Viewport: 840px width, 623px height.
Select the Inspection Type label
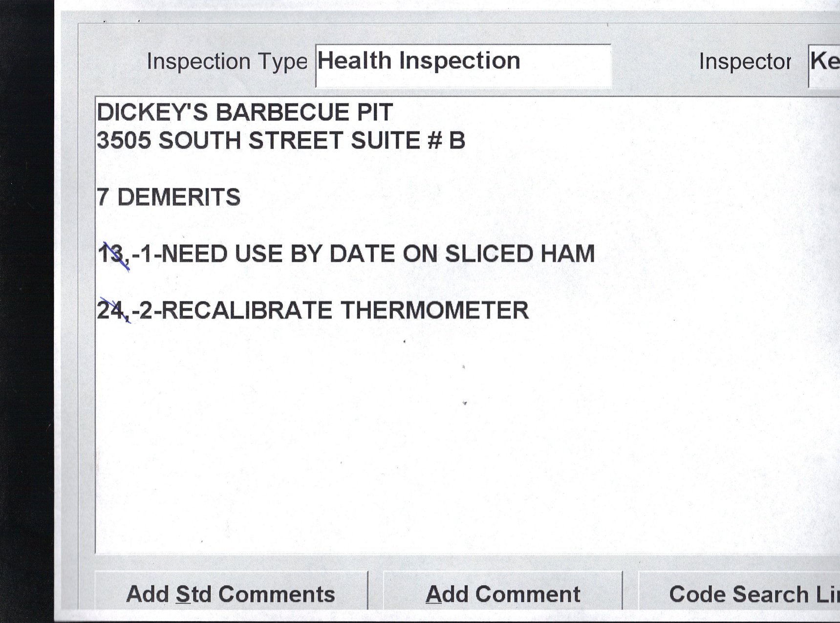pos(227,62)
